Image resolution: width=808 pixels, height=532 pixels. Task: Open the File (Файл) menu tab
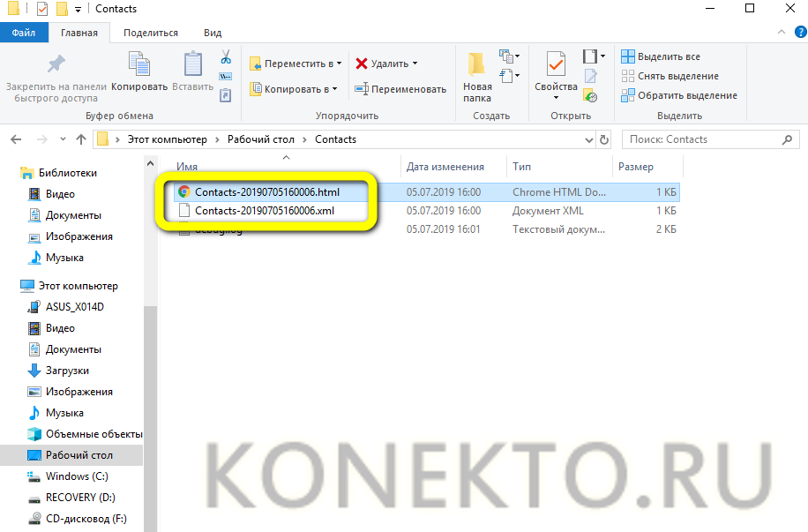[x=23, y=33]
